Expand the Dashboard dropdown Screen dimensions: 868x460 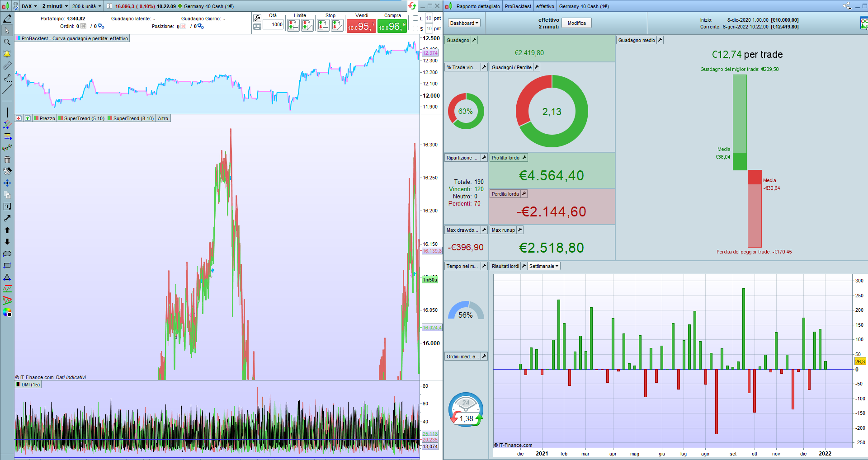click(464, 23)
